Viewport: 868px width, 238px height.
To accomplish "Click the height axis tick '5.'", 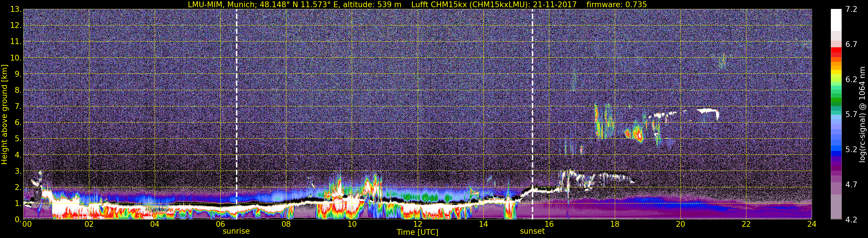I will [18, 139].
